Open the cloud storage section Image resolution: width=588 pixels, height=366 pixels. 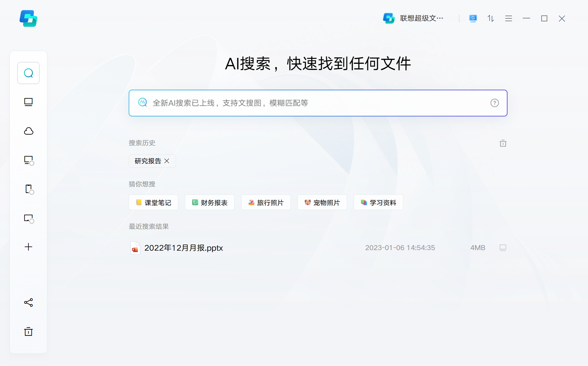[28, 131]
